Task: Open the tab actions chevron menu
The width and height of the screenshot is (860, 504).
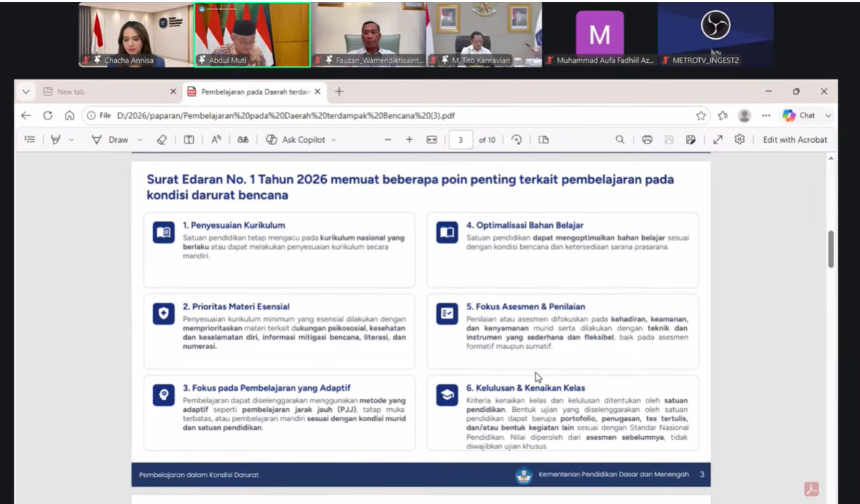Action: [26, 92]
